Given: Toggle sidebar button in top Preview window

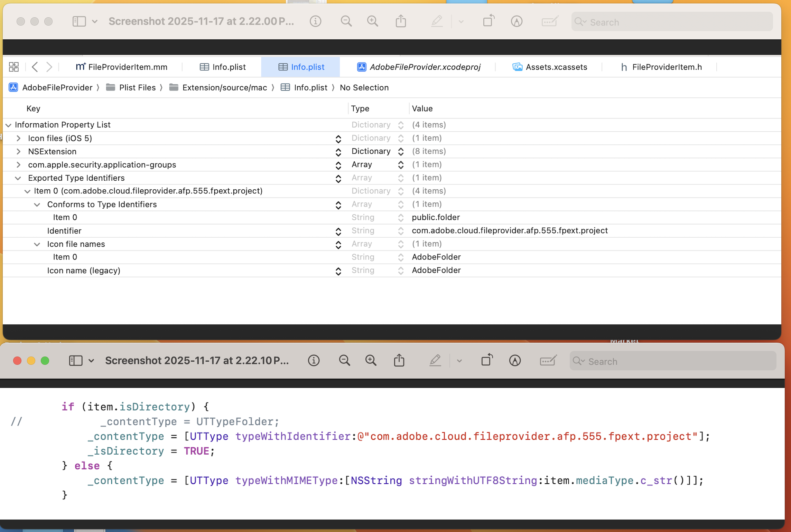Looking at the screenshot, I should (79, 21).
